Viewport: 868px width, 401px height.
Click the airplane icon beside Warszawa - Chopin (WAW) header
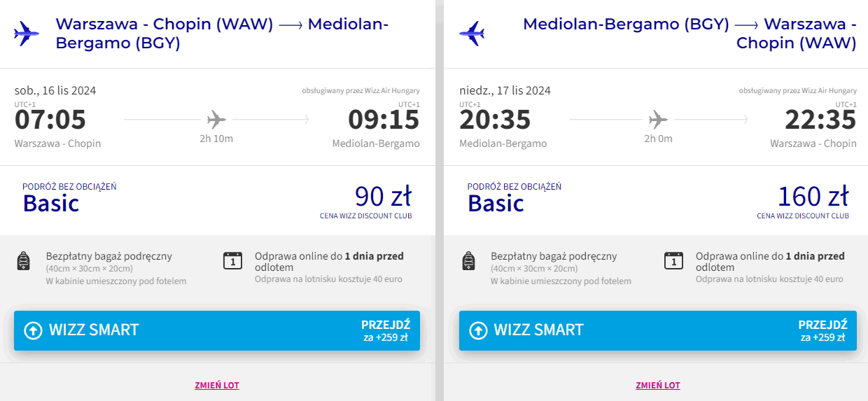point(27,33)
